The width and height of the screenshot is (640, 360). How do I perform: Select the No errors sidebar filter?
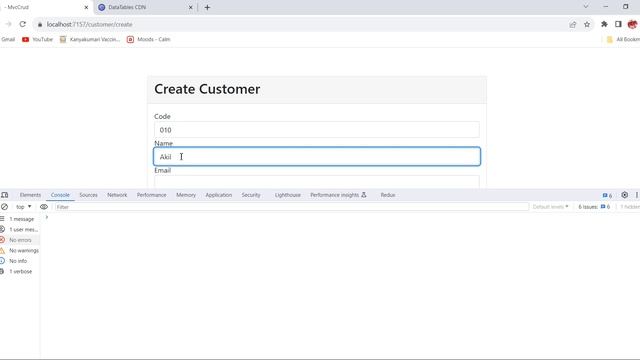point(20,240)
